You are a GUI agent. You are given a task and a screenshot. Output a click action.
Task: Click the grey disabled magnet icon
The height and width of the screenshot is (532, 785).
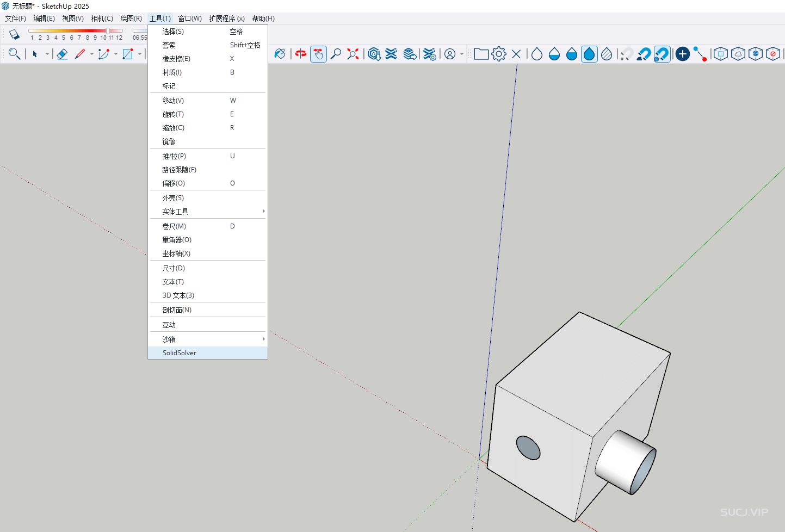tap(627, 54)
